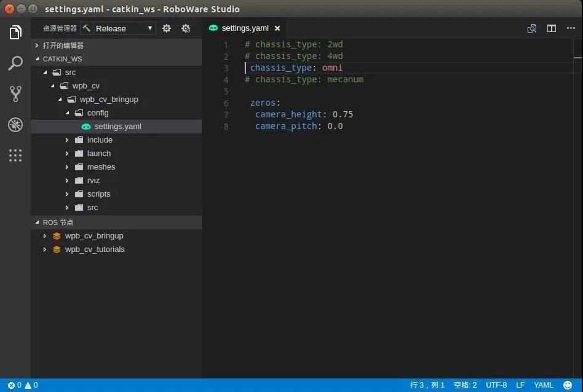Click the camera_pitch: 0.0 line
Image resolution: width=583 pixels, height=392 pixels.
pos(298,127)
